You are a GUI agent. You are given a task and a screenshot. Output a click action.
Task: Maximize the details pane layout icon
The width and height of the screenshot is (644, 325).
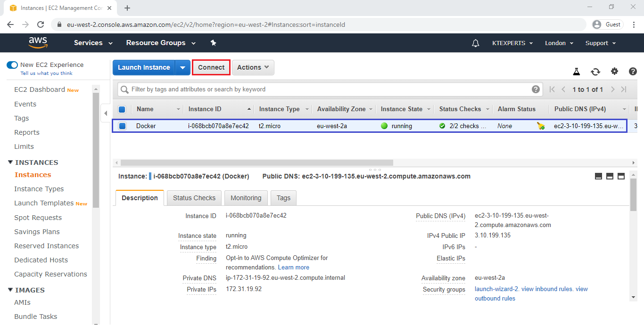(x=621, y=176)
